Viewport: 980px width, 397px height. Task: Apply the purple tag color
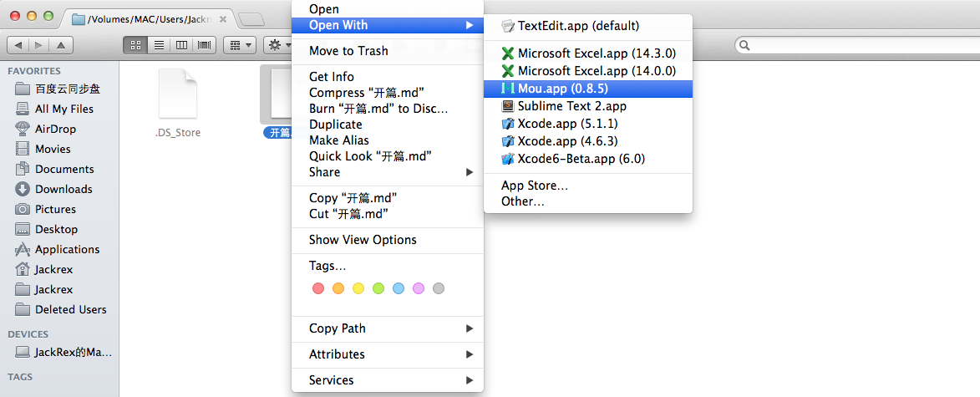pos(418,288)
